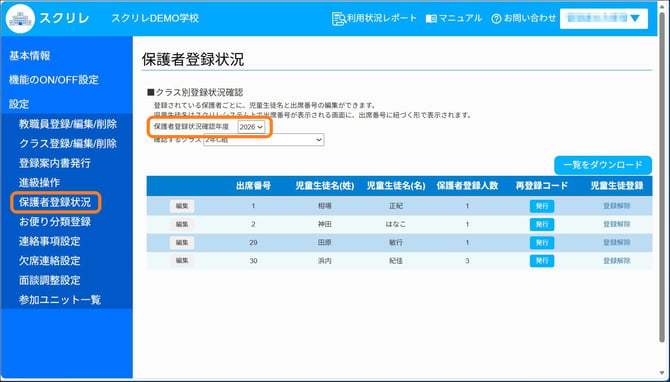The width and height of the screenshot is (670, 382).
Task: Open the 2026 year dropdown
Action: pyautogui.click(x=251, y=127)
